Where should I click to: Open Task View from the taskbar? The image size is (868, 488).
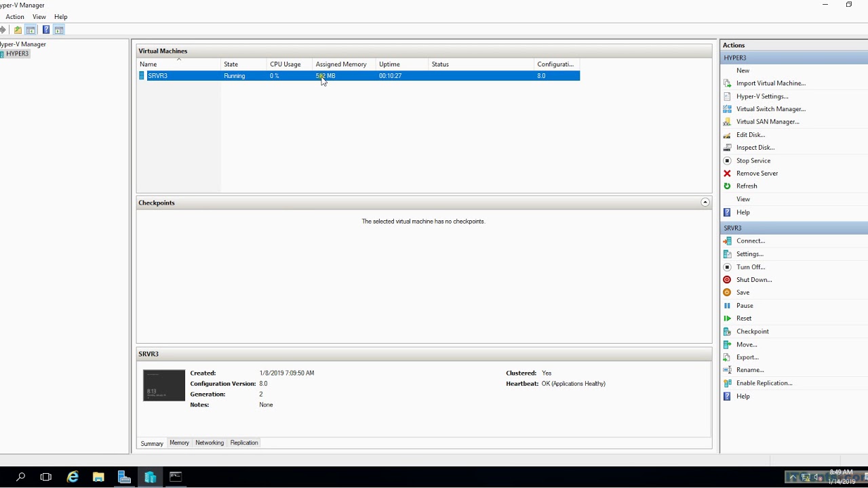(x=46, y=477)
